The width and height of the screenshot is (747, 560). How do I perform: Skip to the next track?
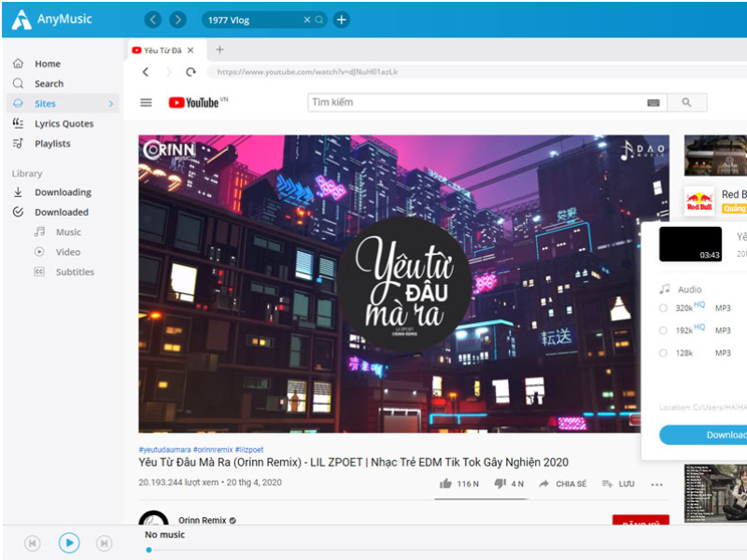pos(105,543)
